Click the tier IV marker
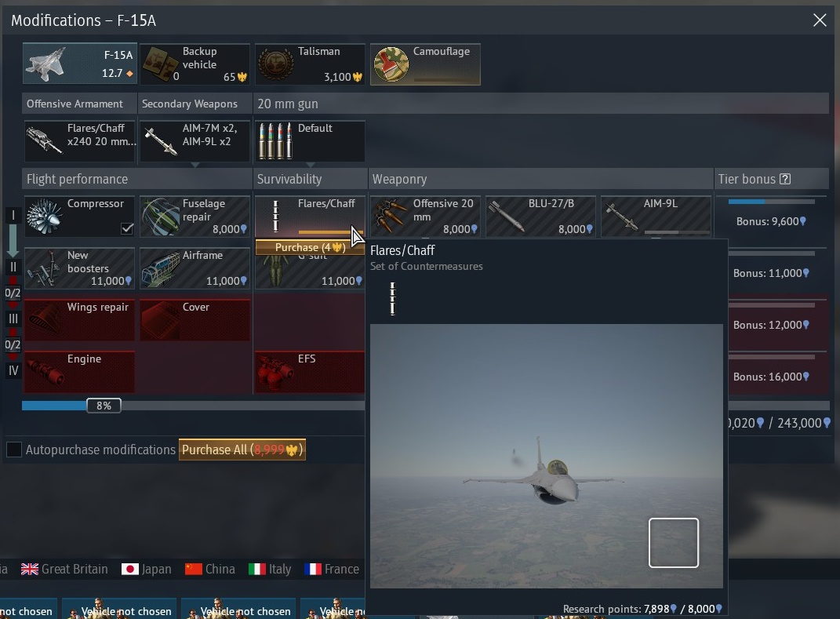 click(x=13, y=370)
